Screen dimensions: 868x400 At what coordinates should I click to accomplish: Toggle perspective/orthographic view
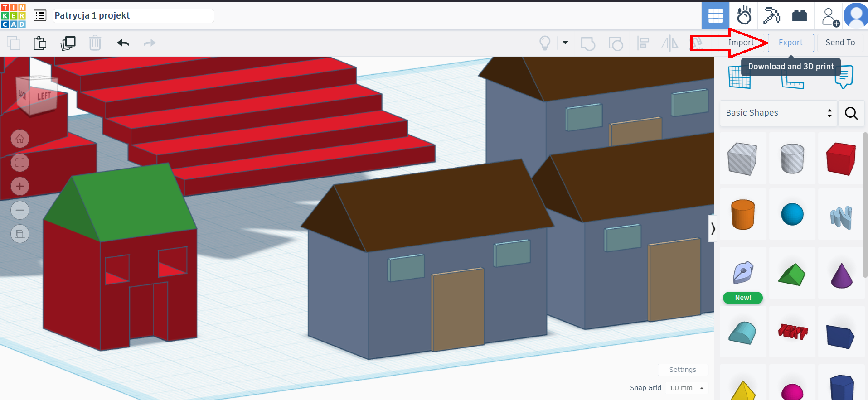point(20,234)
